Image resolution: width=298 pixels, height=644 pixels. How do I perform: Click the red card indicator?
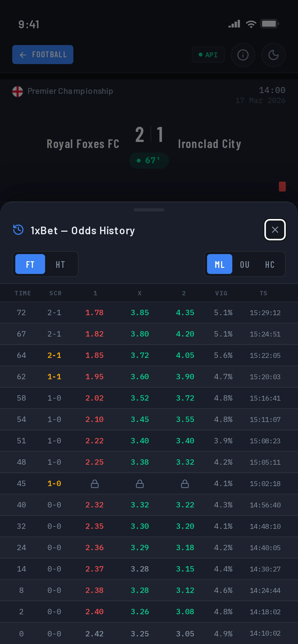click(282, 186)
